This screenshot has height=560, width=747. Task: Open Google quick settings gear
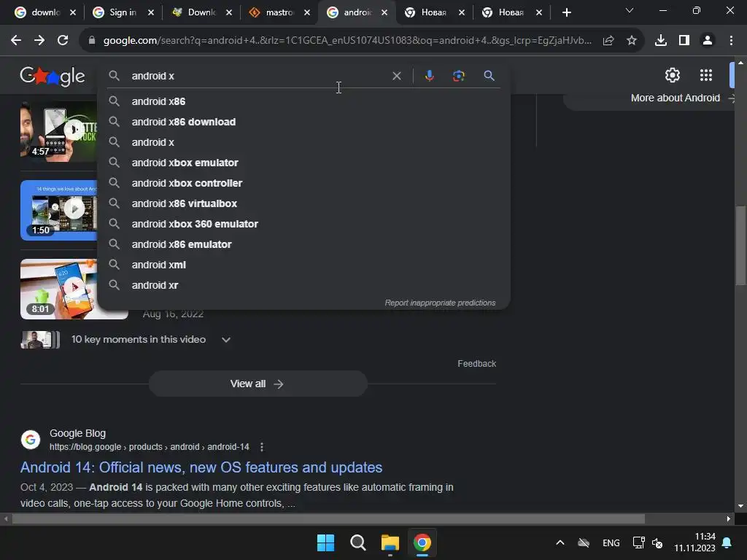tap(672, 75)
